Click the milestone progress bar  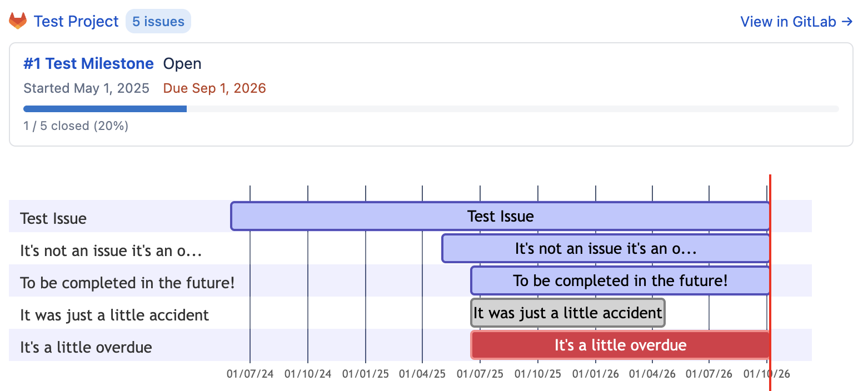pos(431,109)
